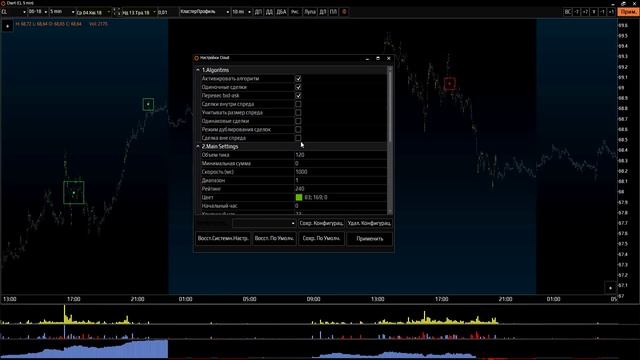Click the green color swatch in 'Цвет' row
Image resolution: width=640 pixels, height=360 pixels.
coord(299,197)
